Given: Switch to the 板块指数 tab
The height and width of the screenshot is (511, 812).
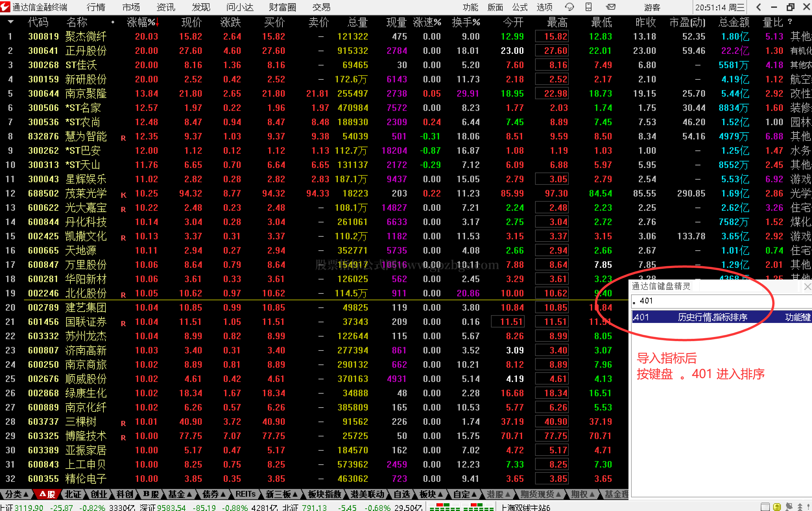Looking at the screenshot, I should point(325,494).
